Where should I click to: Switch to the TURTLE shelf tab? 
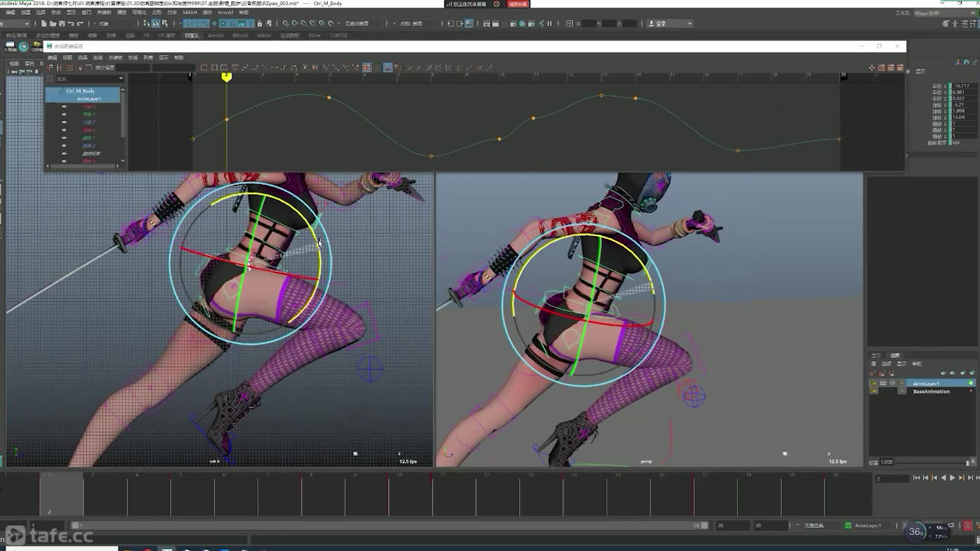[338, 35]
